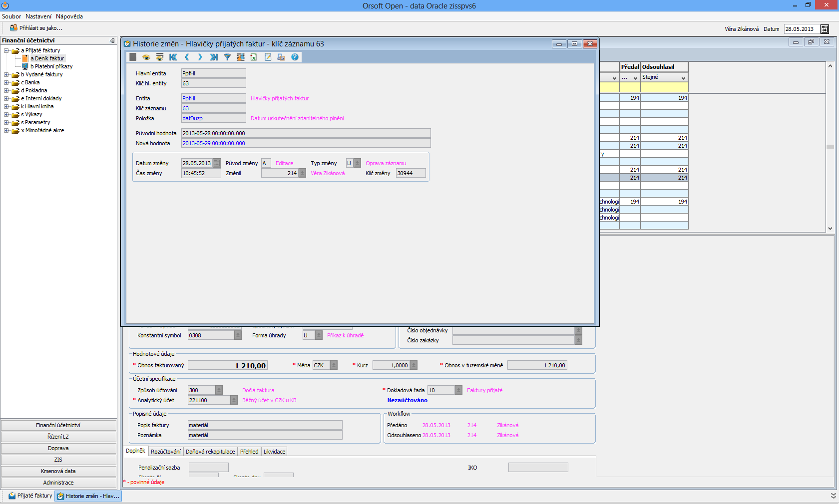Switch to Přijaté faktury window in taskbar
The height and width of the screenshot is (504, 839).
click(30, 496)
